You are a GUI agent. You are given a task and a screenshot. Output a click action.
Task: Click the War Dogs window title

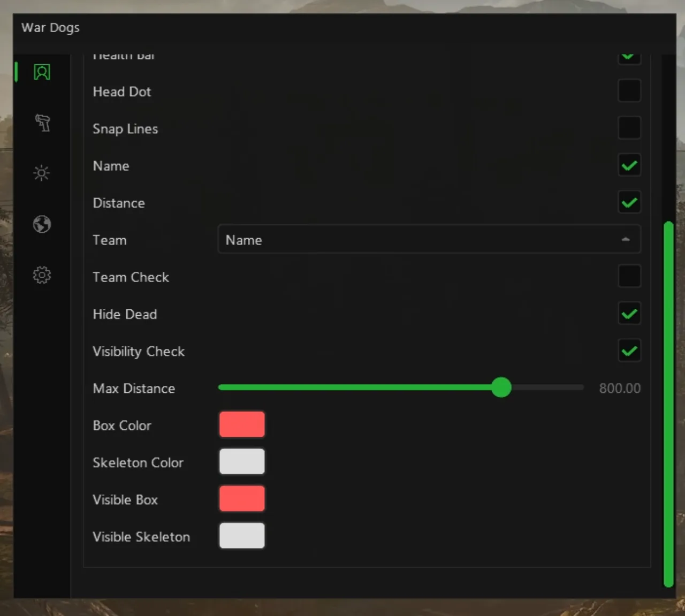(x=50, y=28)
